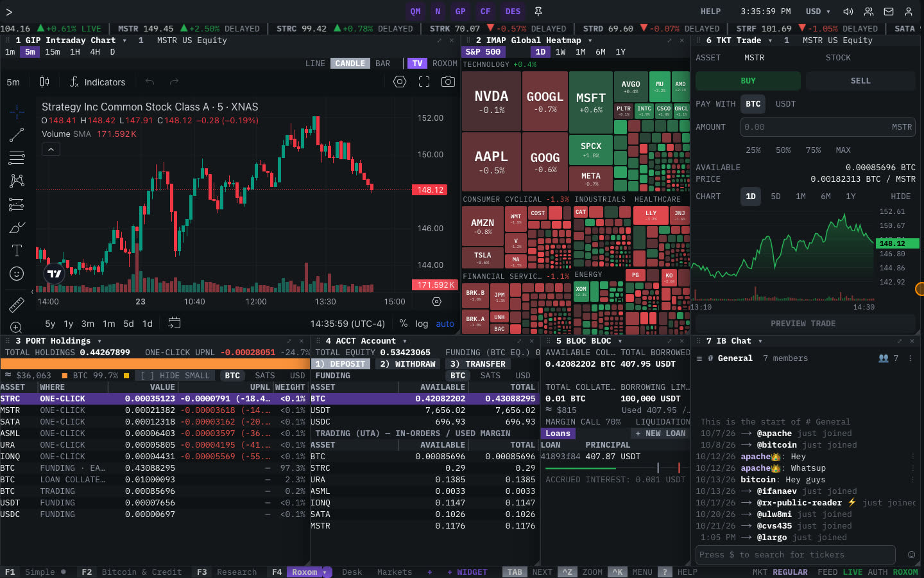Open the mail inbox icon
The height and width of the screenshot is (578, 924).
889,12
